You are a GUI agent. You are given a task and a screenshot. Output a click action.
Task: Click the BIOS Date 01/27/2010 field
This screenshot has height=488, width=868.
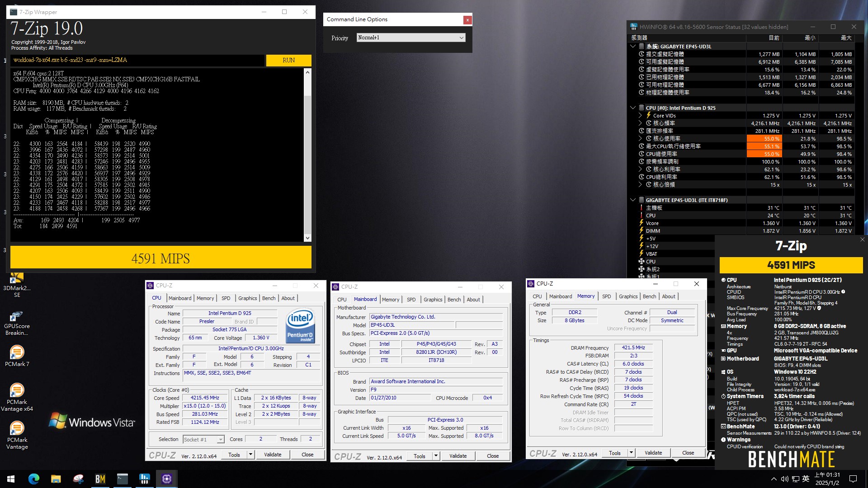[399, 398]
